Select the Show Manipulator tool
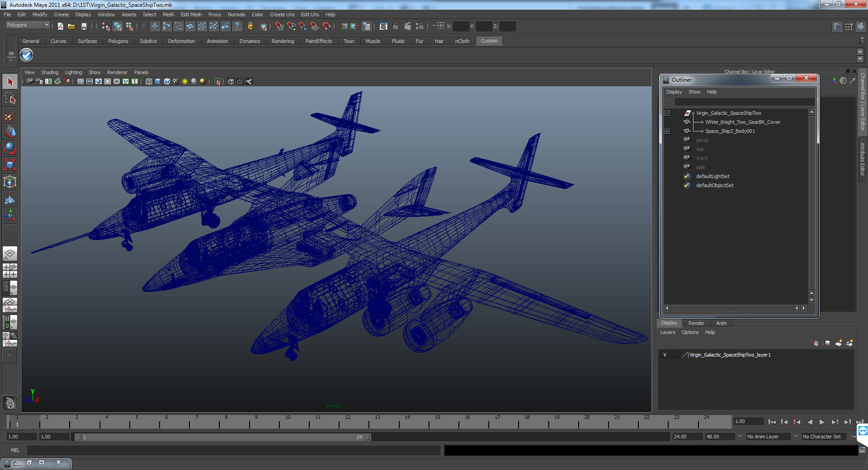The image size is (868, 470). pyautogui.click(x=10, y=216)
